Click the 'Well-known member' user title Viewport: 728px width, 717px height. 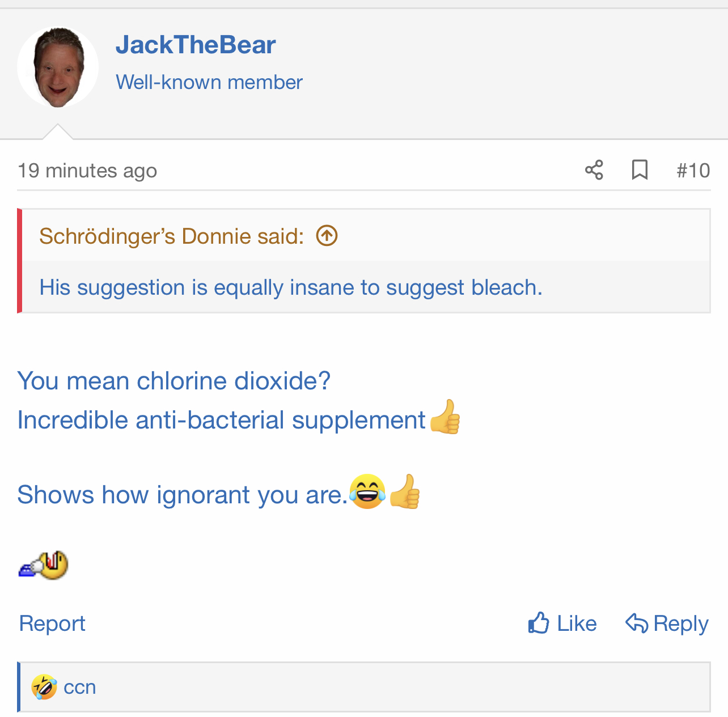click(209, 82)
